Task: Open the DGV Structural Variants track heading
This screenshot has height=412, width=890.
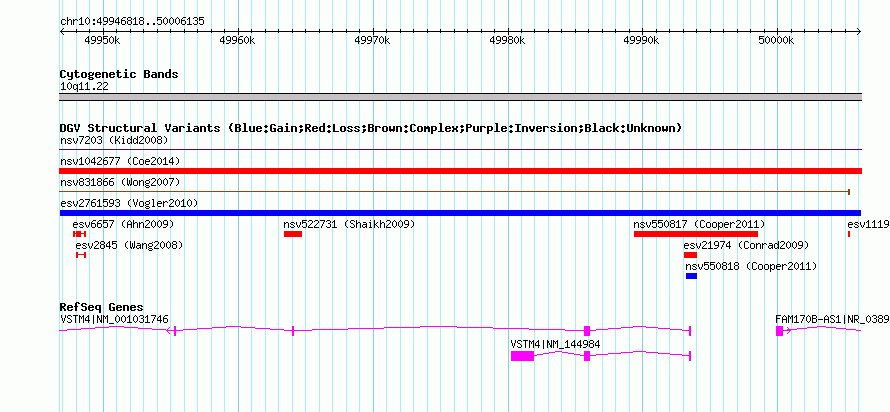Action: (x=371, y=128)
